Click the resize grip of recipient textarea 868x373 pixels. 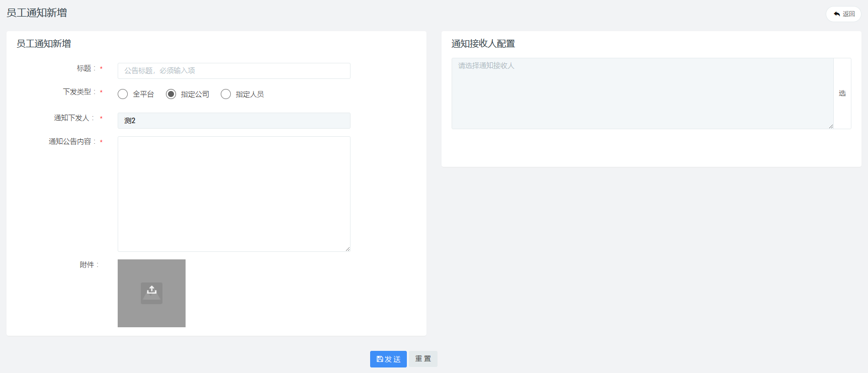pos(830,126)
